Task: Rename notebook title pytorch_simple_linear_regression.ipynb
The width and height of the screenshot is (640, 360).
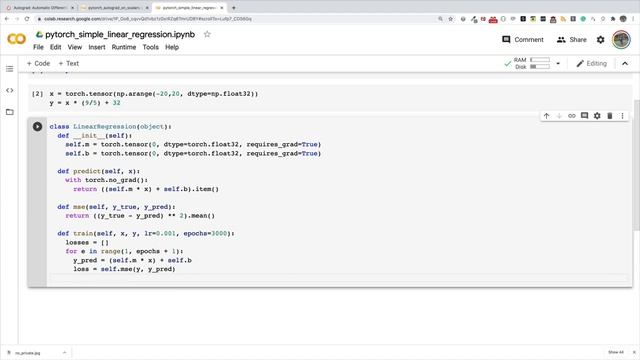Action: coord(120,34)
